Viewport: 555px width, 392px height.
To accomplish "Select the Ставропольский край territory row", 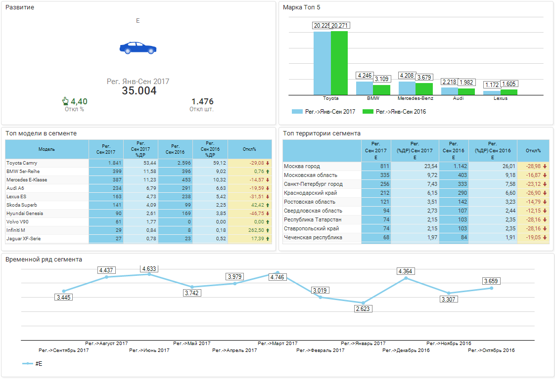I will (x=416, y=228).
